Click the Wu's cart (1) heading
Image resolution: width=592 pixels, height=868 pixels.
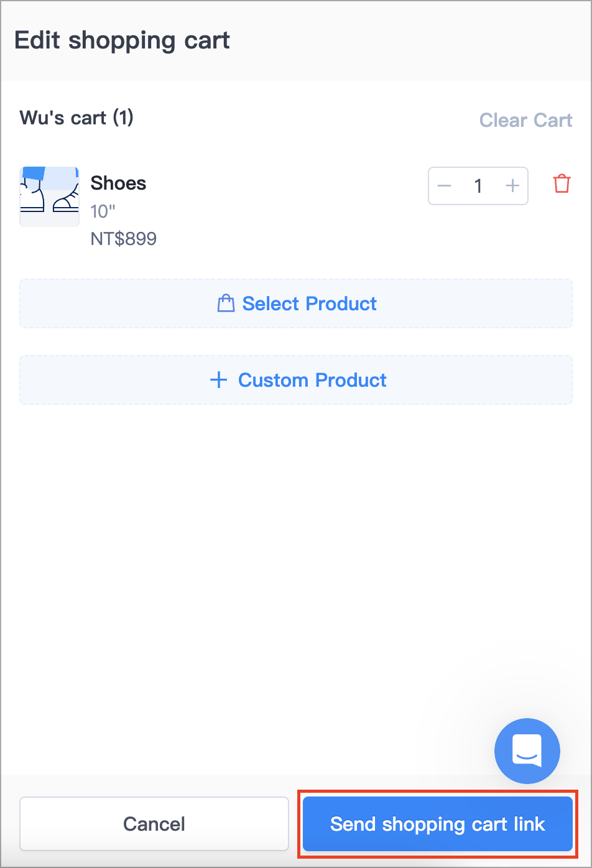click(x=76, y=118)
